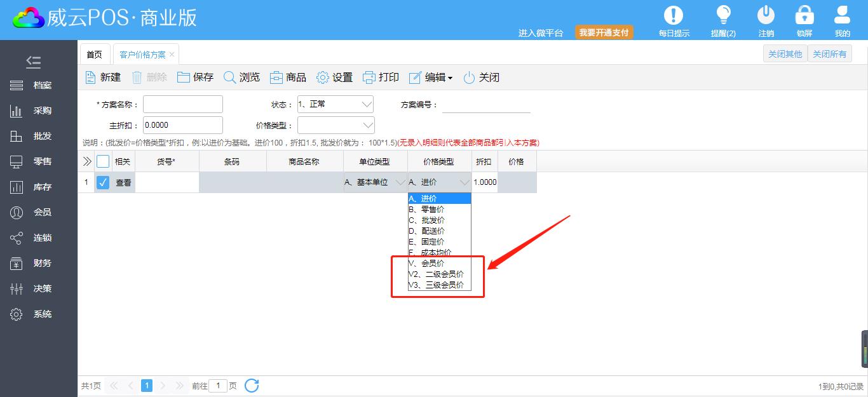This screenshot has height=397, width=868.
Task: Click the 我要开通支付 button
Action: [604, 32]
